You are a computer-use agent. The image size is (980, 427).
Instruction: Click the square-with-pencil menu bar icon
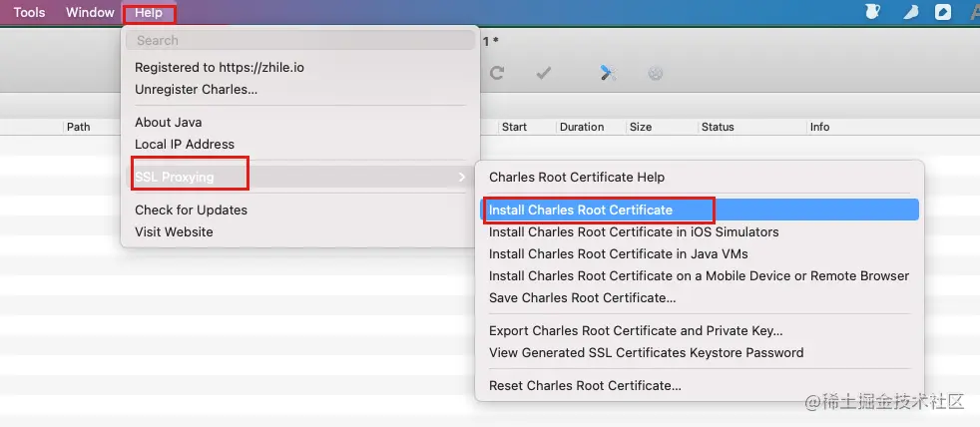click(942, 12)
